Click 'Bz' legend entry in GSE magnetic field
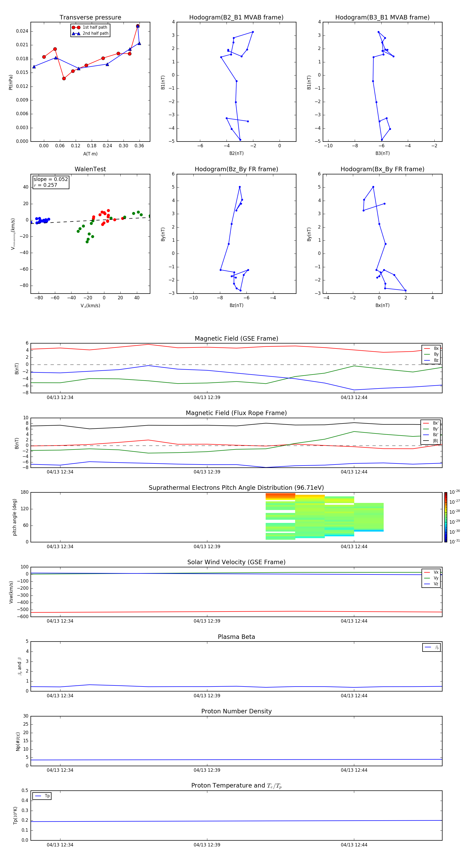Screen dimensions: 473x868 [431, 360]
